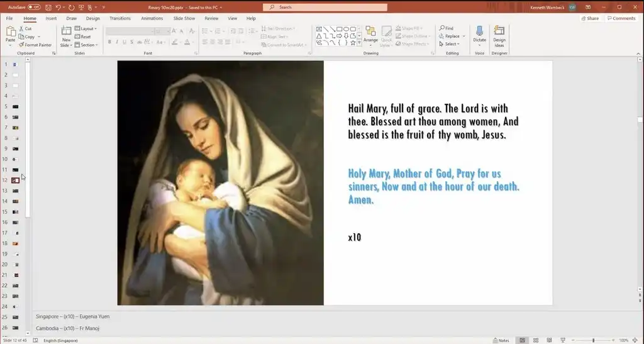
Task: Expand the Copy dropdown arrow
Action: [x=39, y=36]
